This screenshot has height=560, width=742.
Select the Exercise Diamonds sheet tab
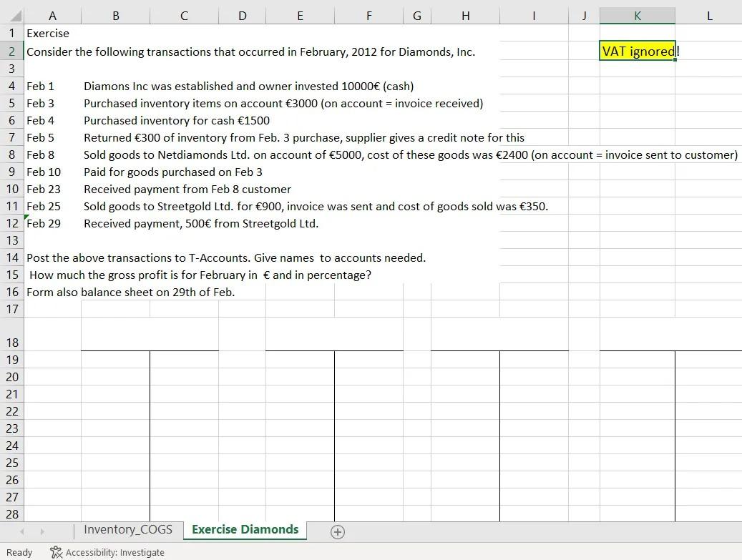[x=245, y=530]
